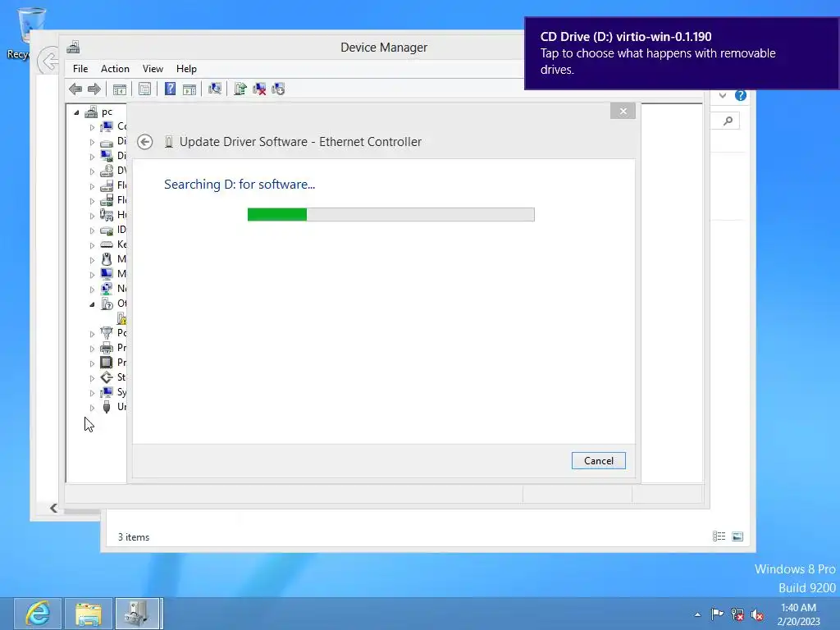Select the Print queues printer icon

click(107, 348)
